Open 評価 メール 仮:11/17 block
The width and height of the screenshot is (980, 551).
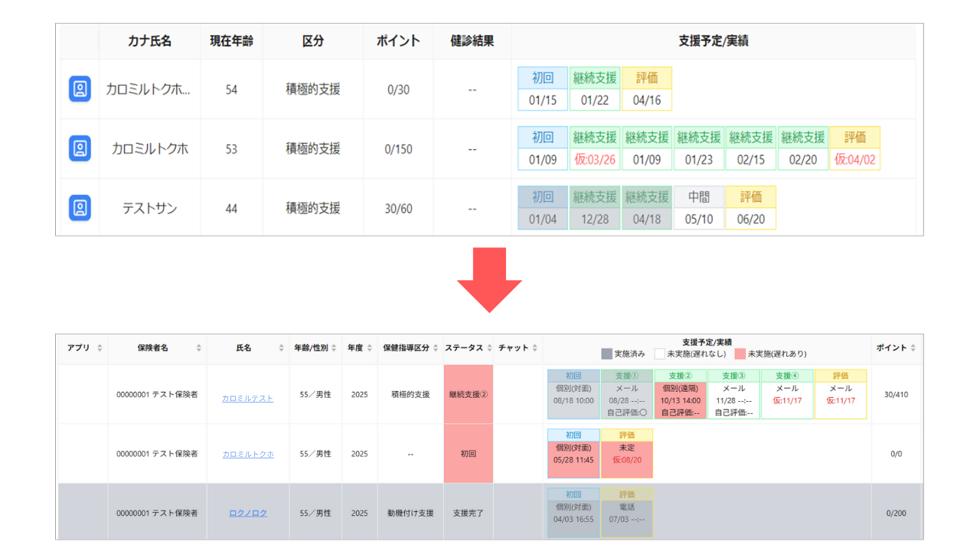pyautogui.click(x=841, y=394)
